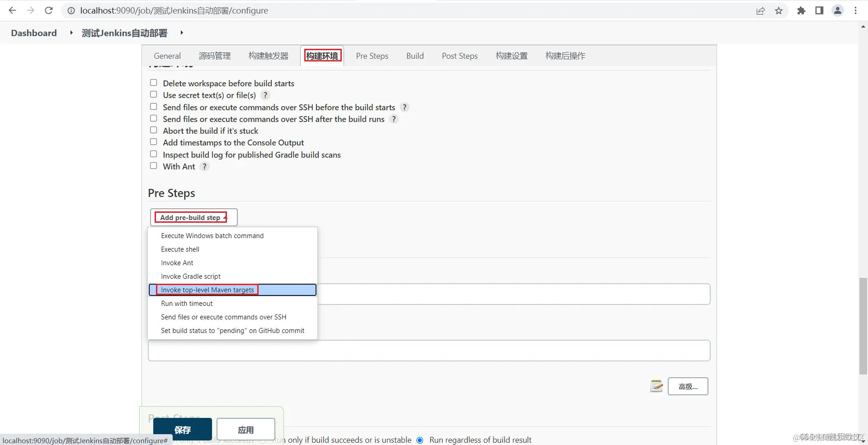Open 构建后操作 tab
Image resolution: width=868 pixels, height=445 pixels.
(566, 56)
